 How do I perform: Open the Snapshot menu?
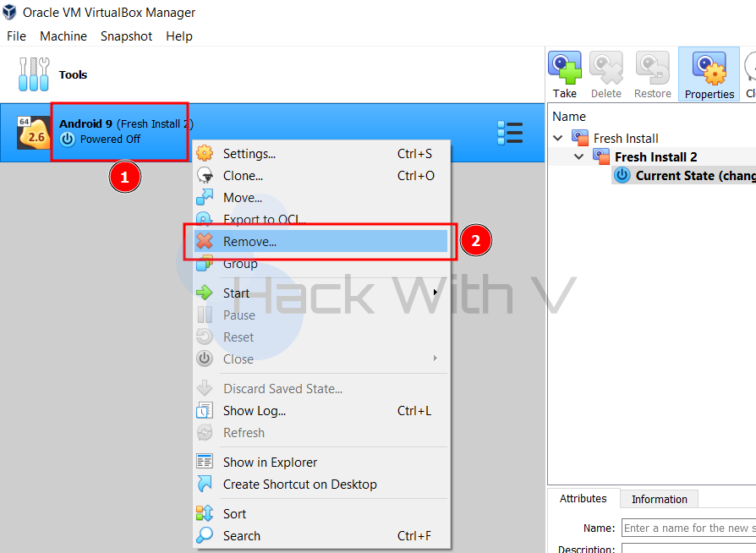tap(126, 36)
